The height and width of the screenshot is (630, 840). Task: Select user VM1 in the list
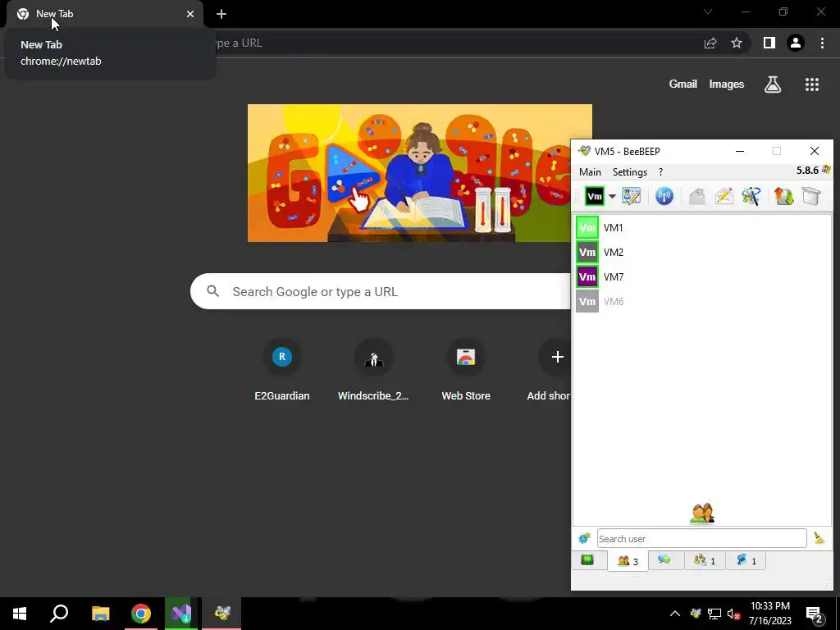(702, 228)
